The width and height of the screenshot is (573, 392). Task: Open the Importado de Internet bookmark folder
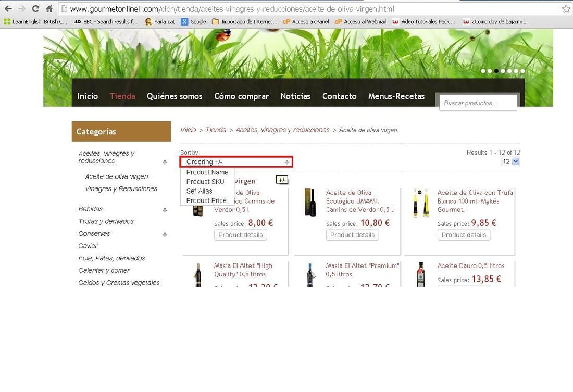244,22
